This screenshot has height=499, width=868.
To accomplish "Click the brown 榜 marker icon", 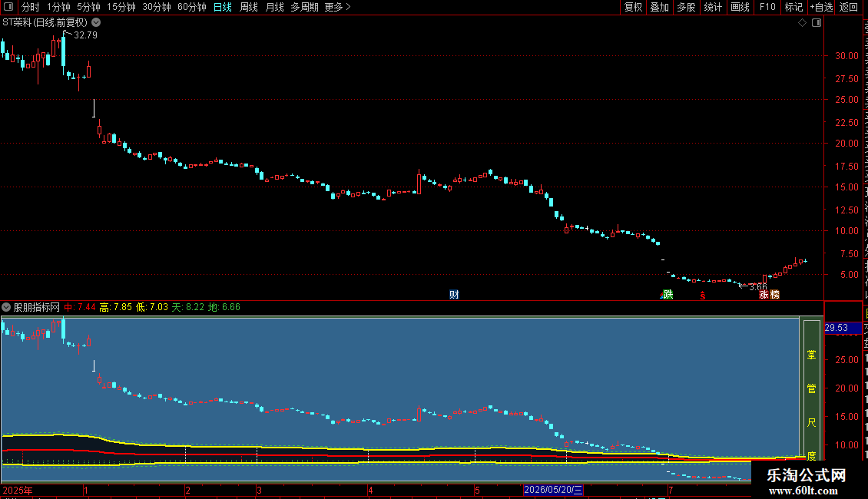I will [774, 295].
